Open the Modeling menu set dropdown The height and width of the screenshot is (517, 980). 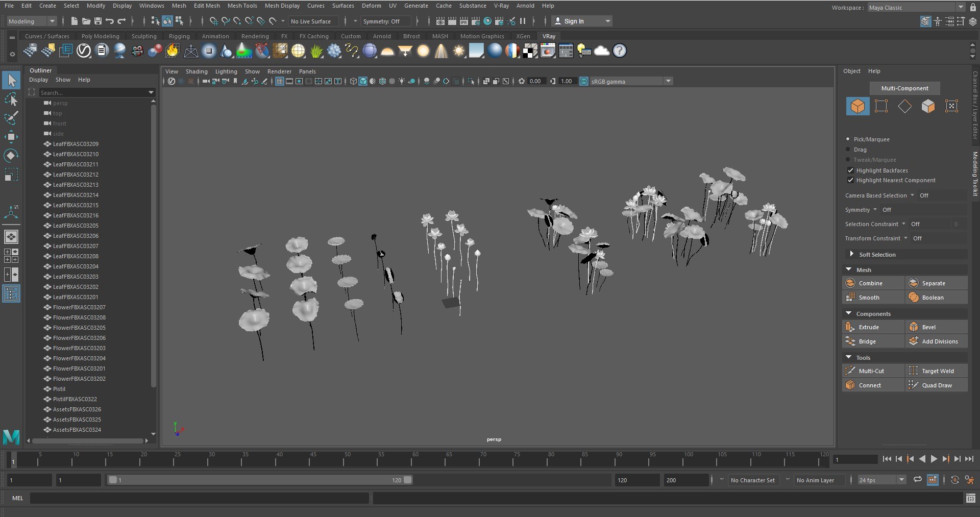coord(32,21)
